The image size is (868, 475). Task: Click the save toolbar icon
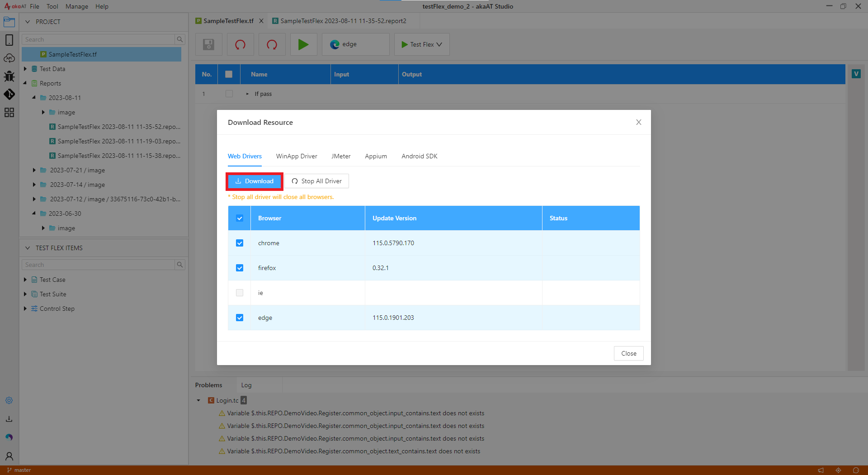(208, 44)
